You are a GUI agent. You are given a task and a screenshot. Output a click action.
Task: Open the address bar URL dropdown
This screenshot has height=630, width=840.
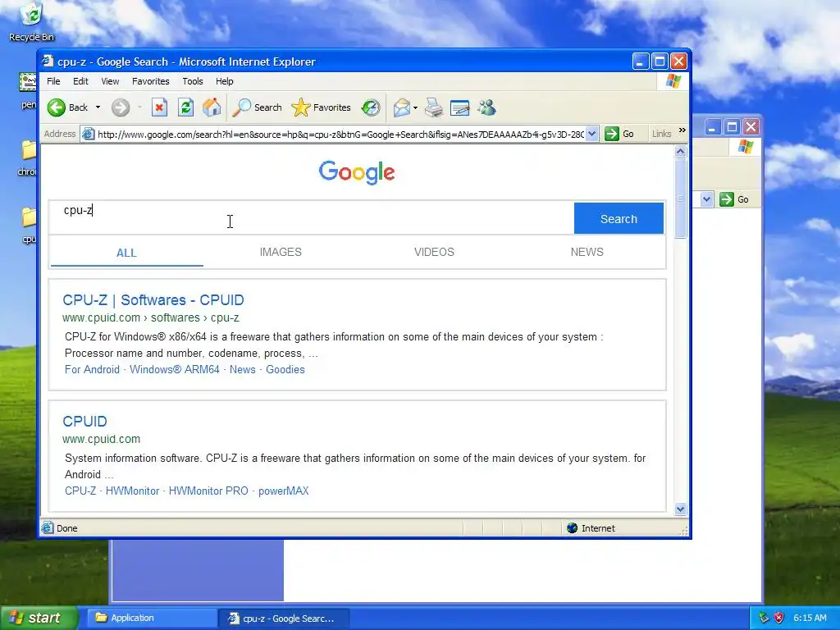(591, 134)
